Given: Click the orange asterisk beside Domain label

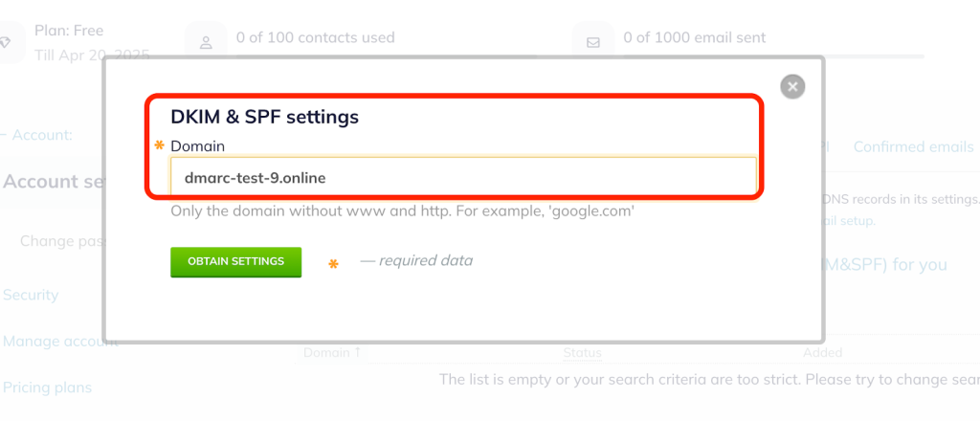Looking at the screenshot, I should point(160,145).
